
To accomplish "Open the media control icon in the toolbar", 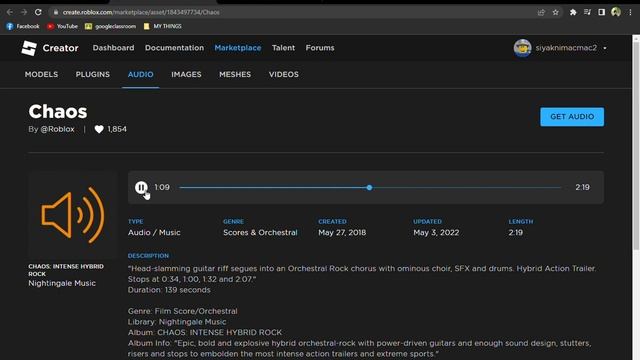I will (587, 12).
